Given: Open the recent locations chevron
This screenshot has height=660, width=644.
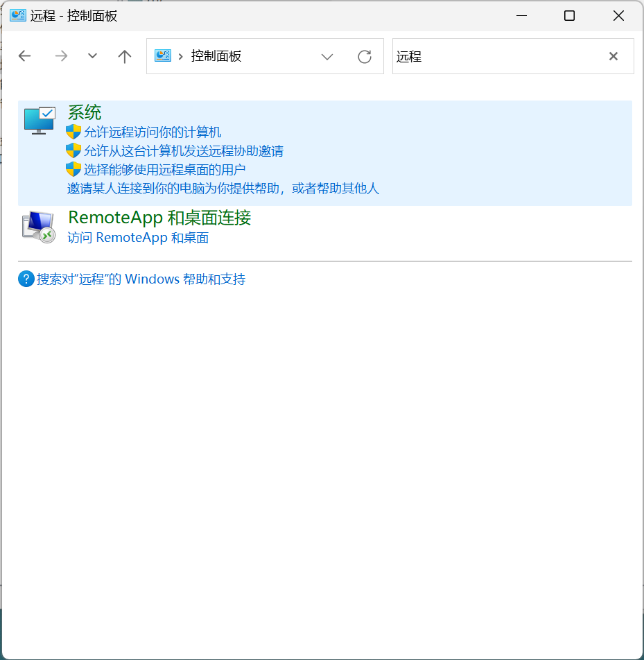Looking at the screenshot, I should click(93, 56).
